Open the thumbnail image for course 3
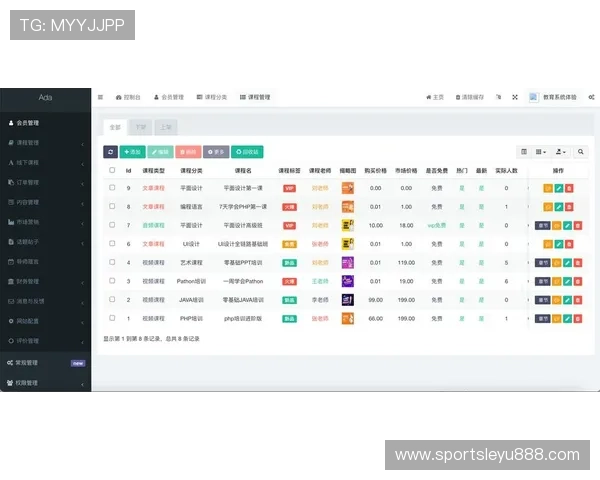This screenshot has height=480, width=600. [x=348, y=281]
